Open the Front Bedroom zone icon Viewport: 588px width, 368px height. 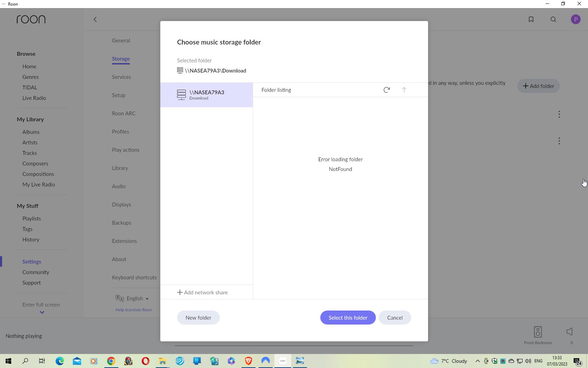[538, 332]
